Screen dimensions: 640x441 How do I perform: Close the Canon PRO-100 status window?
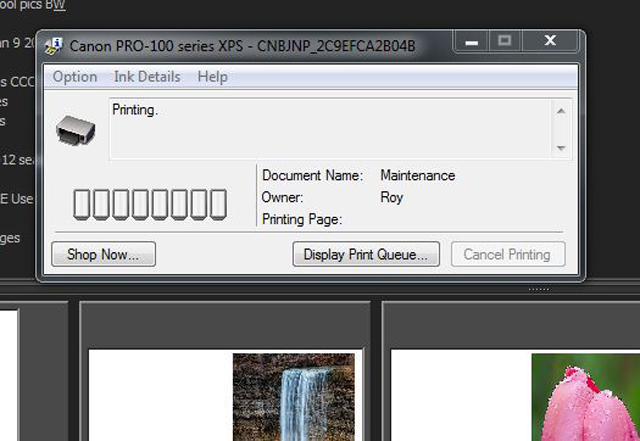[550, 41]
